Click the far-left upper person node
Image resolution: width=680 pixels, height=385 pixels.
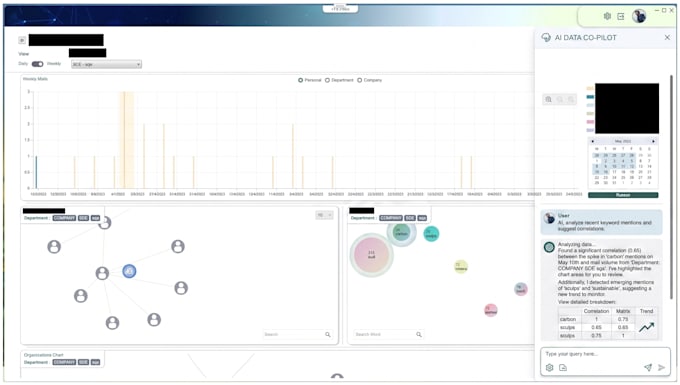(54, 247)
